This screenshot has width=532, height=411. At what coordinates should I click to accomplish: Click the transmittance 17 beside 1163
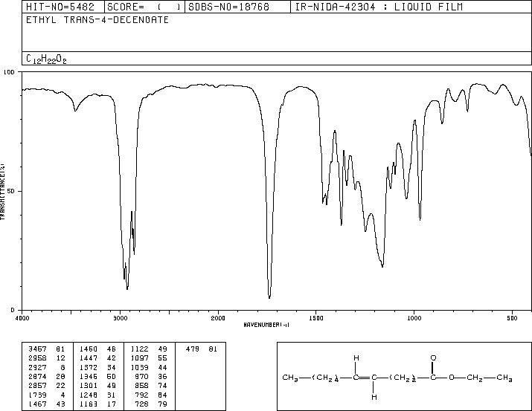[x=112, y=404]
